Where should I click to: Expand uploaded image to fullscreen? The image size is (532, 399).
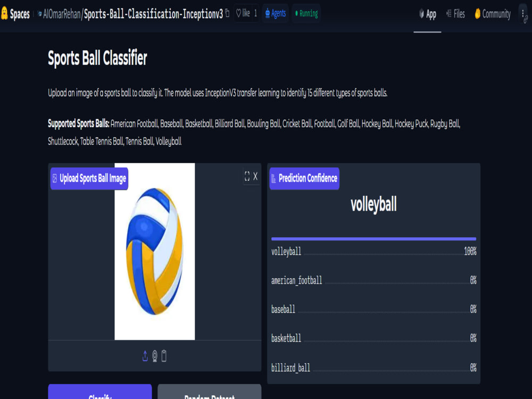[247, 176]
